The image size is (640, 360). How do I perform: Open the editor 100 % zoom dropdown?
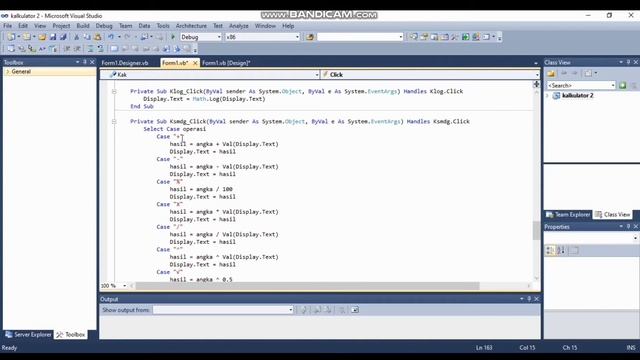click(x=124, y=286)
